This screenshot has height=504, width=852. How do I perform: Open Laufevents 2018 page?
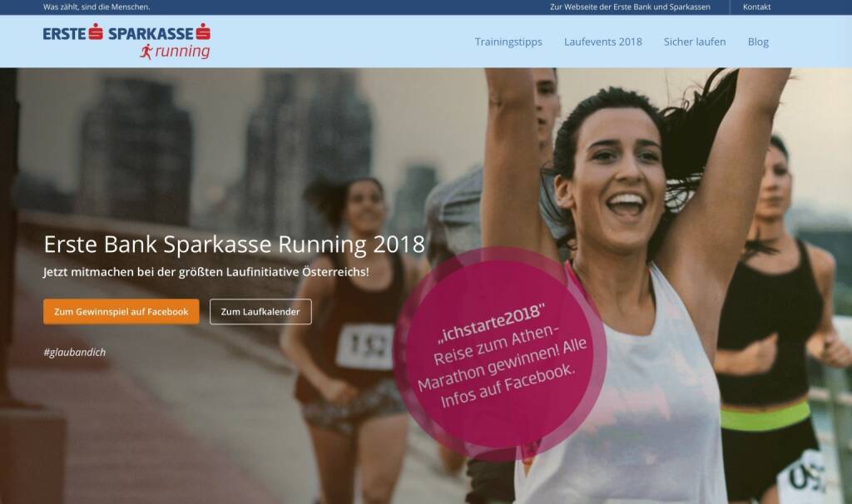click(x=602, y=42)
